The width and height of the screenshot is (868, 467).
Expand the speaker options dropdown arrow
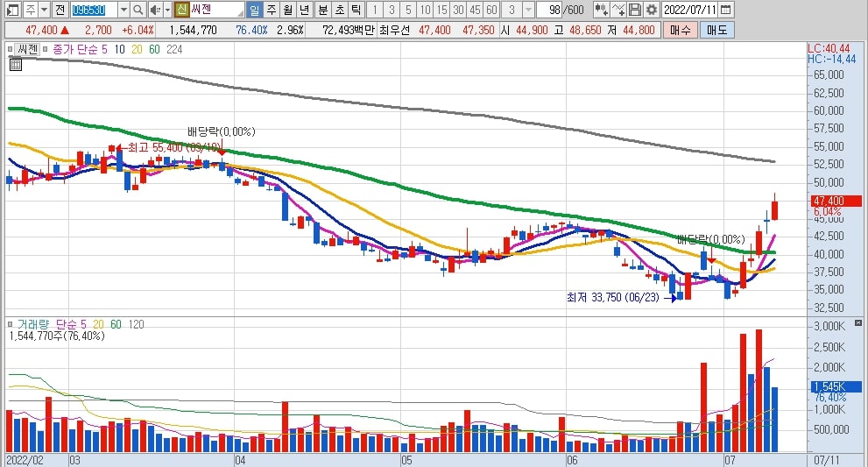click(168, 10)
